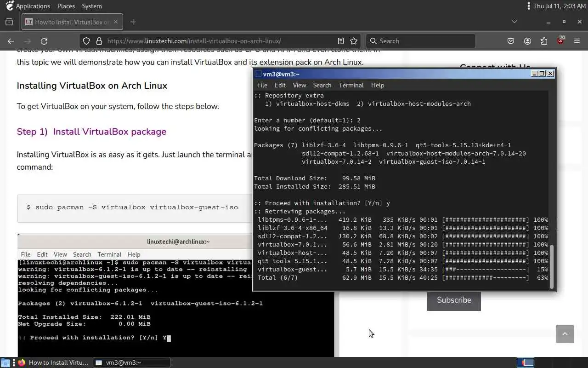Open the System menu
Viewport: 588px width, 368px height.
92,6
